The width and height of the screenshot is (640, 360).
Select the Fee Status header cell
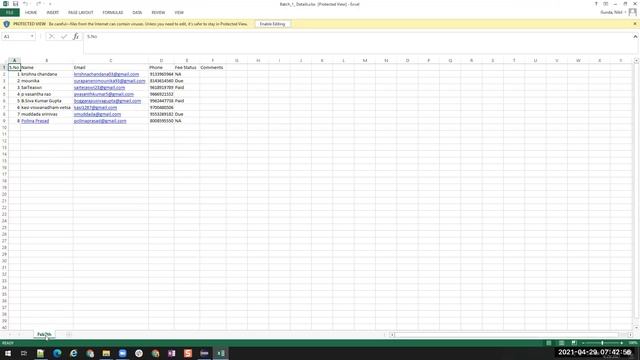point(187,67)
